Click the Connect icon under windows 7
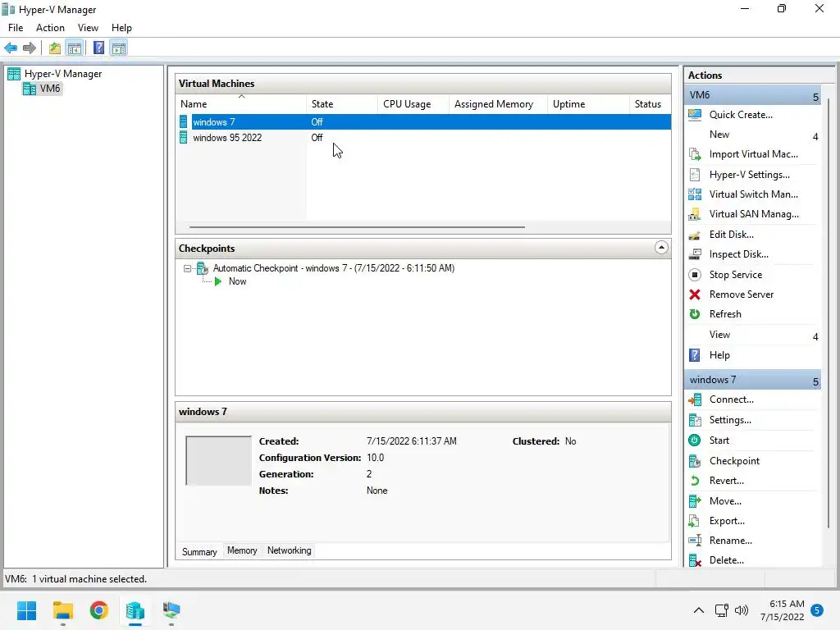 695,399
